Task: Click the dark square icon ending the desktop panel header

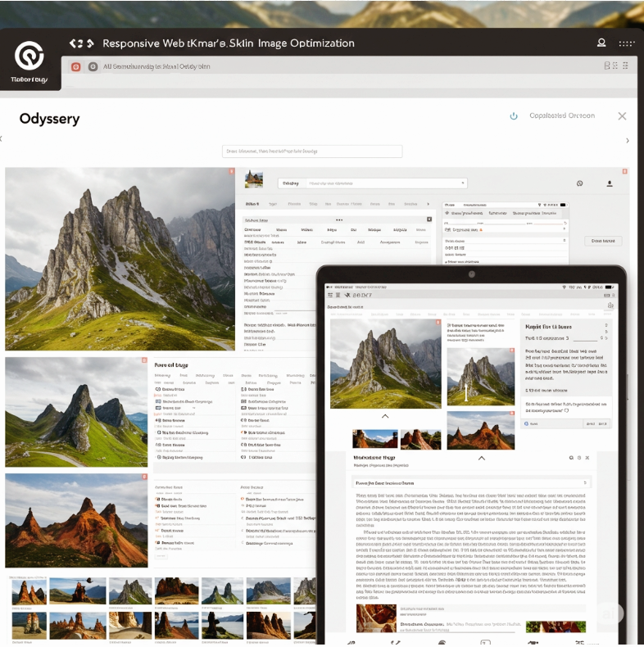Action: point(429,219)
